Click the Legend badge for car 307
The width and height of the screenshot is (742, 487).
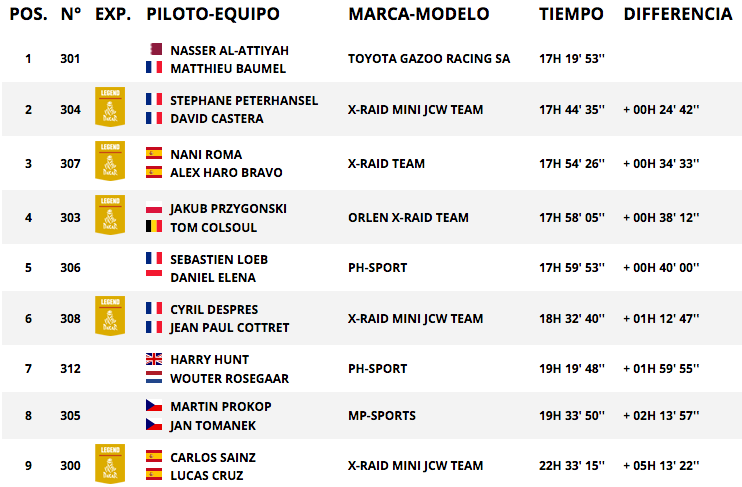coord(110,160)
